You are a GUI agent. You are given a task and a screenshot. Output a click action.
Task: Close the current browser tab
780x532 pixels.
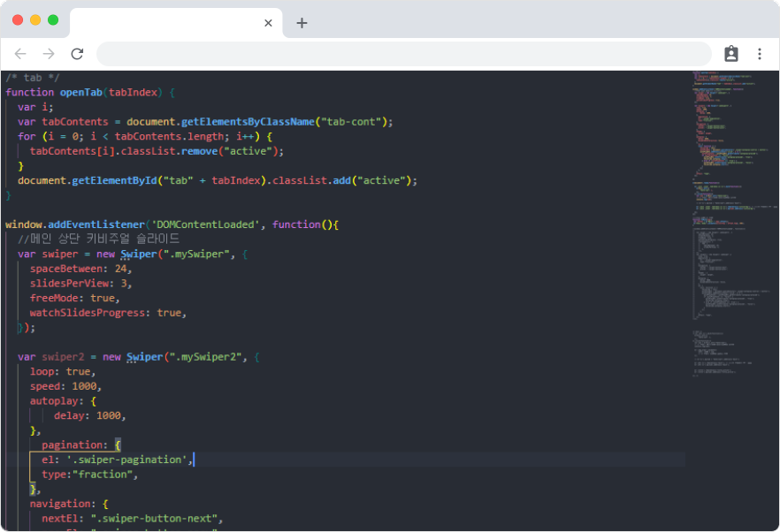[x=268, y=23]
